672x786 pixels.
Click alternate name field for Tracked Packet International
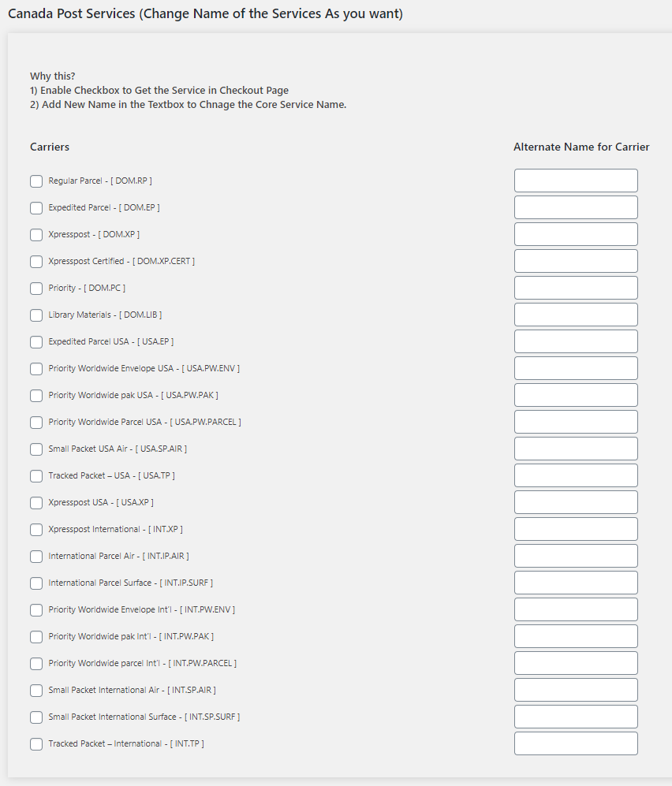click(x=576, y=743)
